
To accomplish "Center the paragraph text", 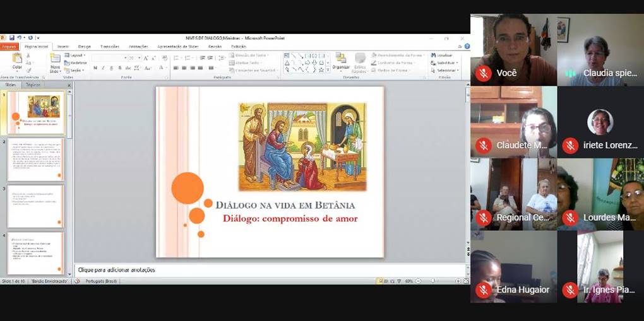I will [x=184, y=67].
